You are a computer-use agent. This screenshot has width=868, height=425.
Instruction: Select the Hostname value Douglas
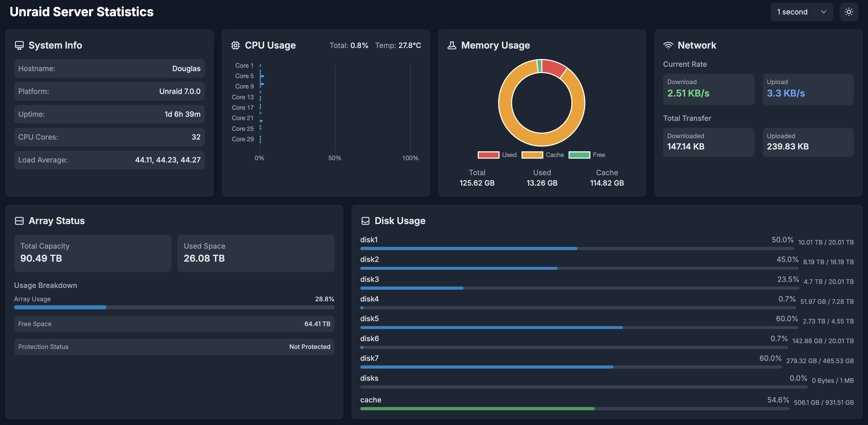coord(186,69)
